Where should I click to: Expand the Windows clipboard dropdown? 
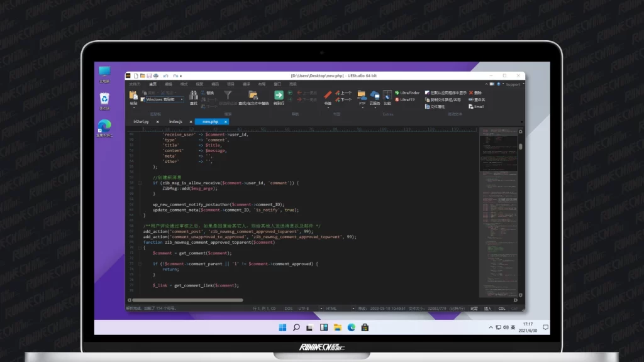[182, 99]
